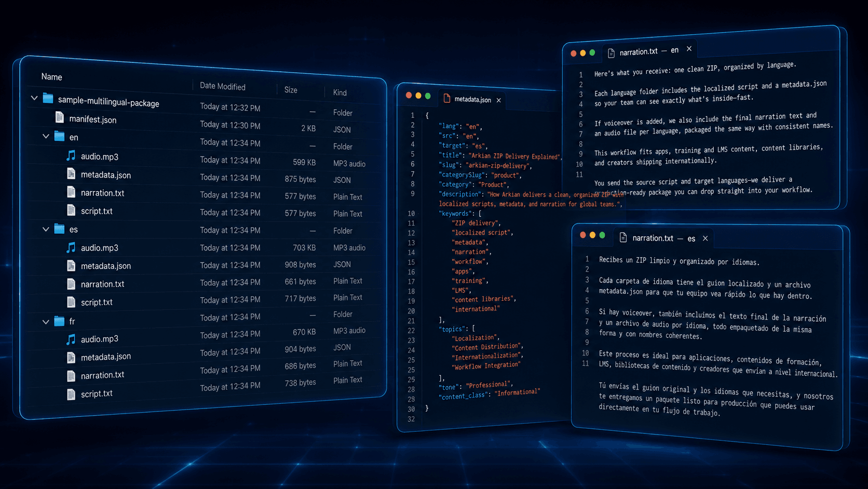The image size is (868, 489).
Task: Close the narration.txt — en tab
Action: click(689, 49)
